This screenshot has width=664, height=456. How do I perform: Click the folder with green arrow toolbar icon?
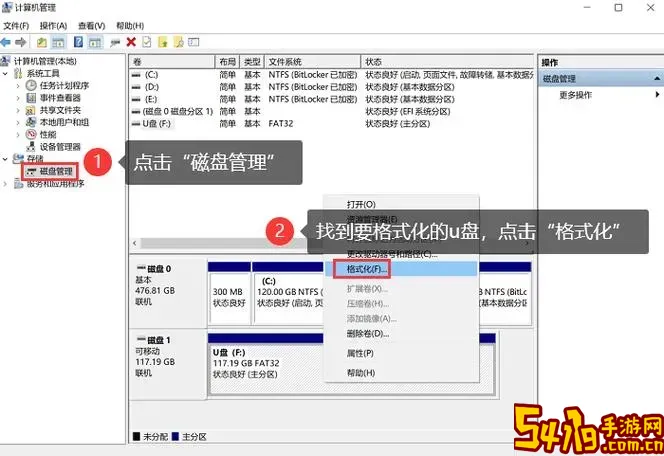pyautogui.click(x=163, y=42)
